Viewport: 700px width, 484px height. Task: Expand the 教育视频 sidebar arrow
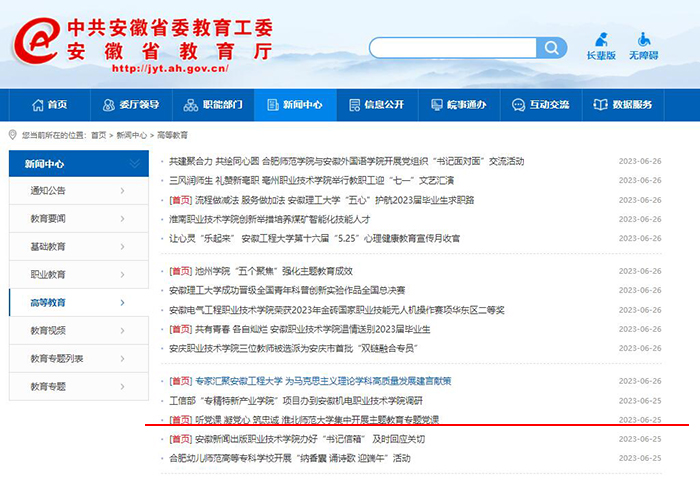point(122,331)
